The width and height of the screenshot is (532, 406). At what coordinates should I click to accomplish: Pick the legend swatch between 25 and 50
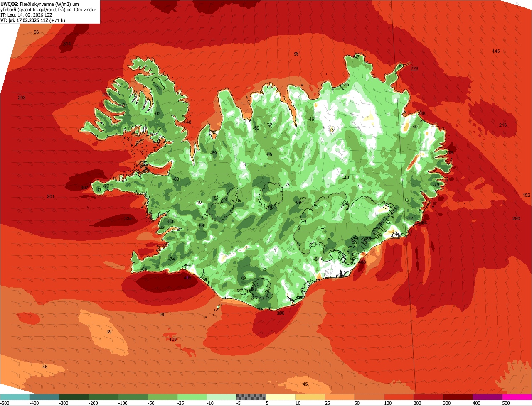pyautogui.click(x=340, y=396)
